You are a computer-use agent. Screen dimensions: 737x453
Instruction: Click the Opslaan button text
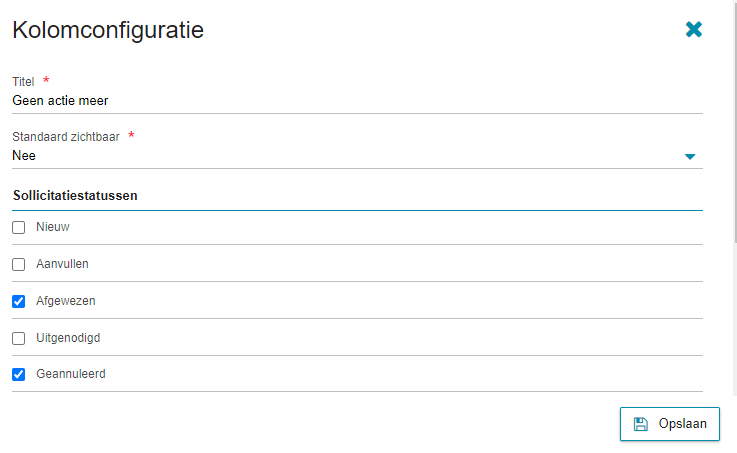682,424
